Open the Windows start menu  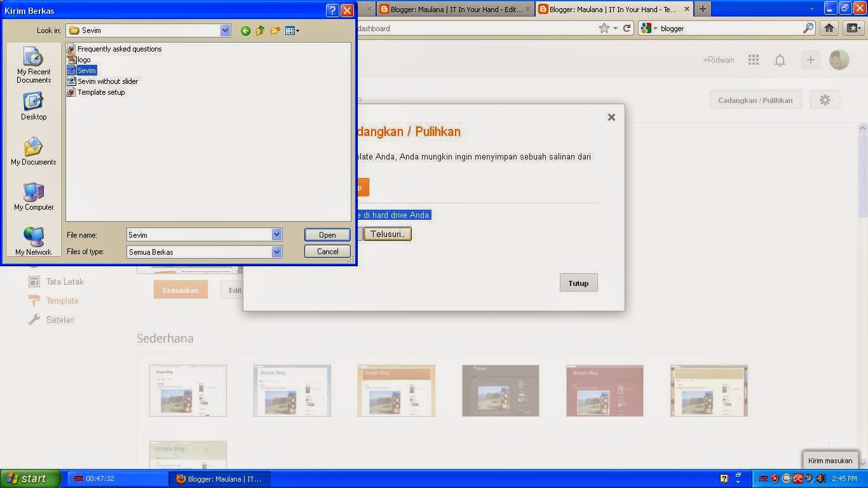coord(31,478)
